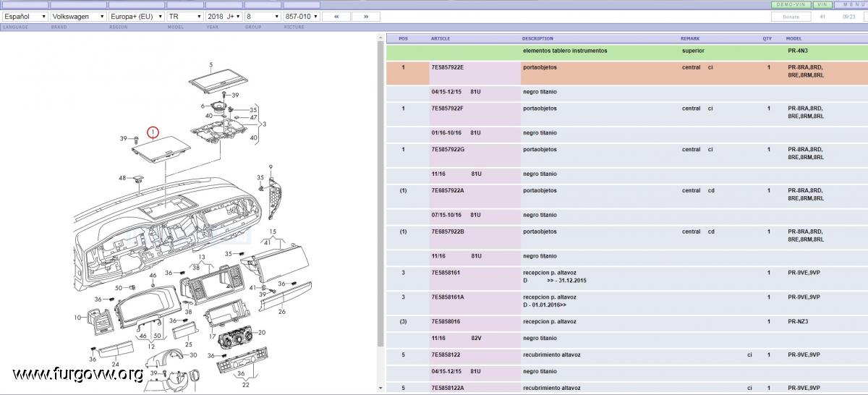Image resolution: width=868 pixels, height=395 pixels.
Task: Click callout 40 below the bracket group
Action: point(254,137)
